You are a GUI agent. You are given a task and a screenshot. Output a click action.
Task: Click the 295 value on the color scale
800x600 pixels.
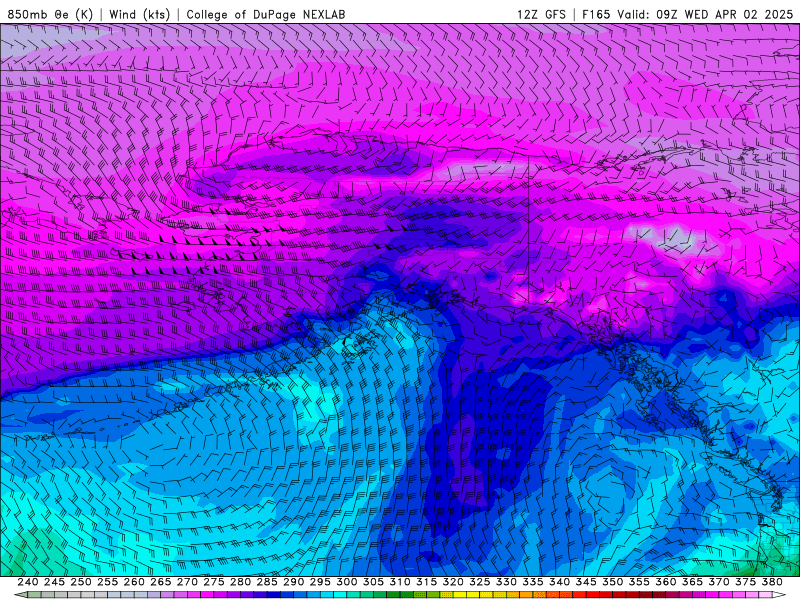pos(320,582)
